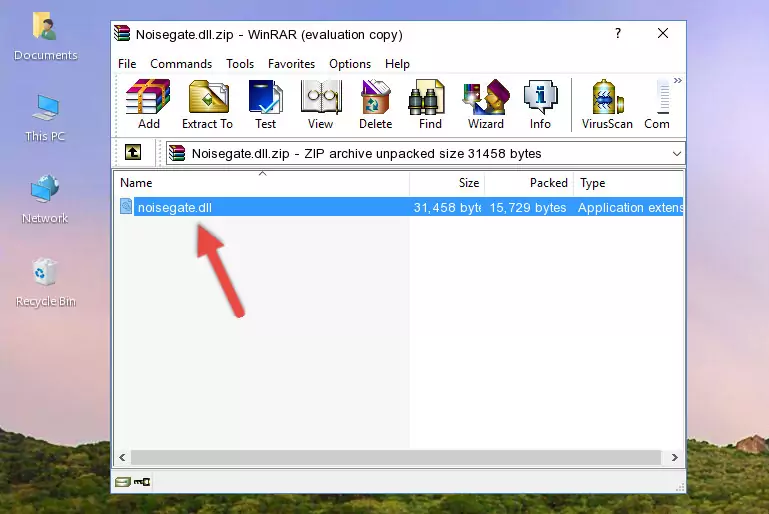This screenshot has height=514, width=769.
Task: Open the Help menu
Action: coord(397,64)
